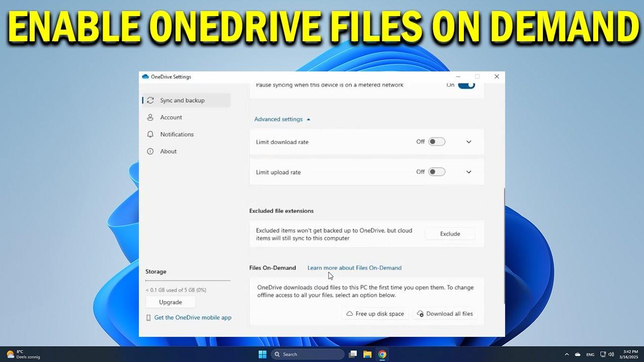Click the OneDrive cloud icon in title bar

[x=146, y=76]
